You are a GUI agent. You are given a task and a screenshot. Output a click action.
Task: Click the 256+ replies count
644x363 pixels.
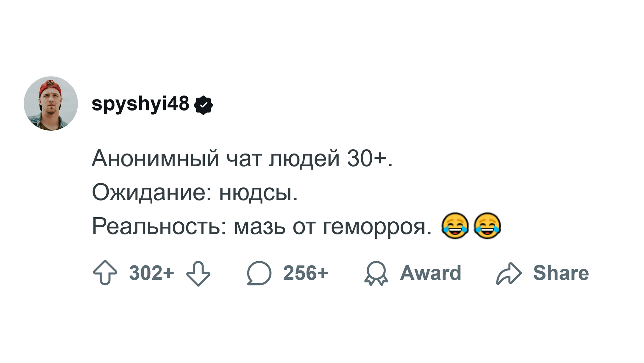pyautogui.click(x=306, y=273)
